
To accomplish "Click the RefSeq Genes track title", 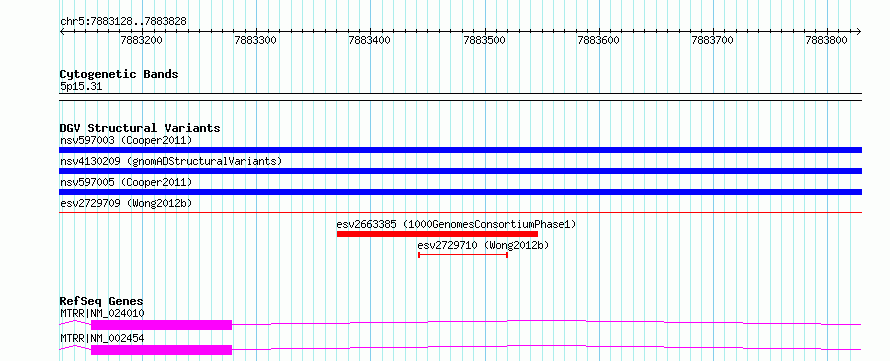I will [x=101, y=301].
